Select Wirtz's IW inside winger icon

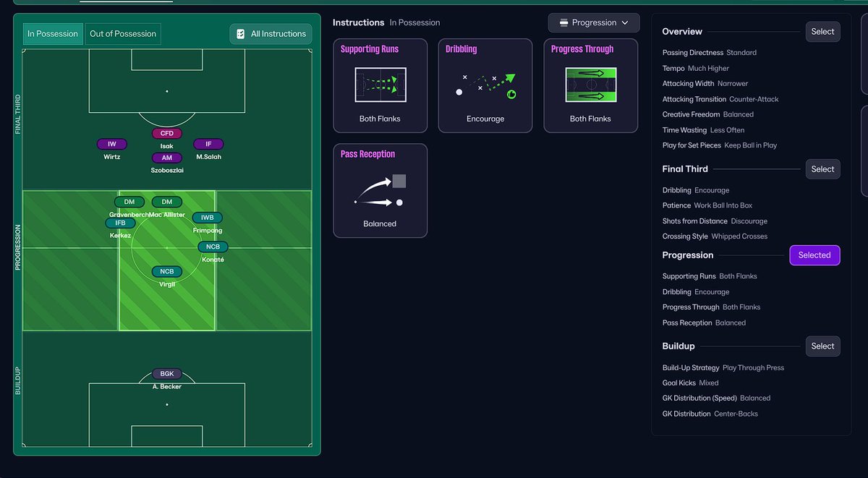point(112,143)
